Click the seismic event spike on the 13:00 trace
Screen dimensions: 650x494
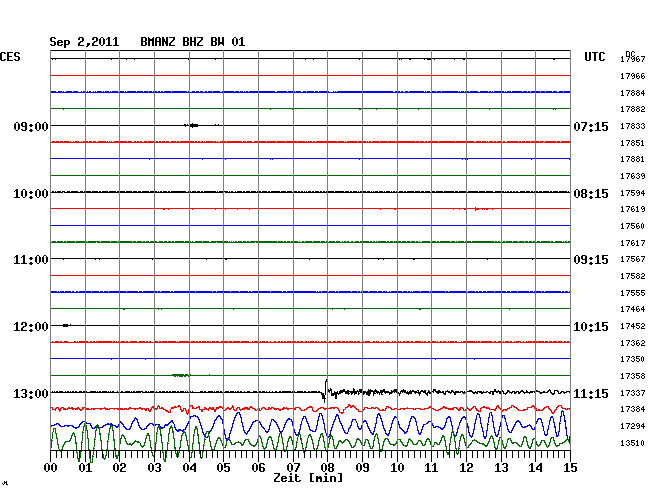325,391
